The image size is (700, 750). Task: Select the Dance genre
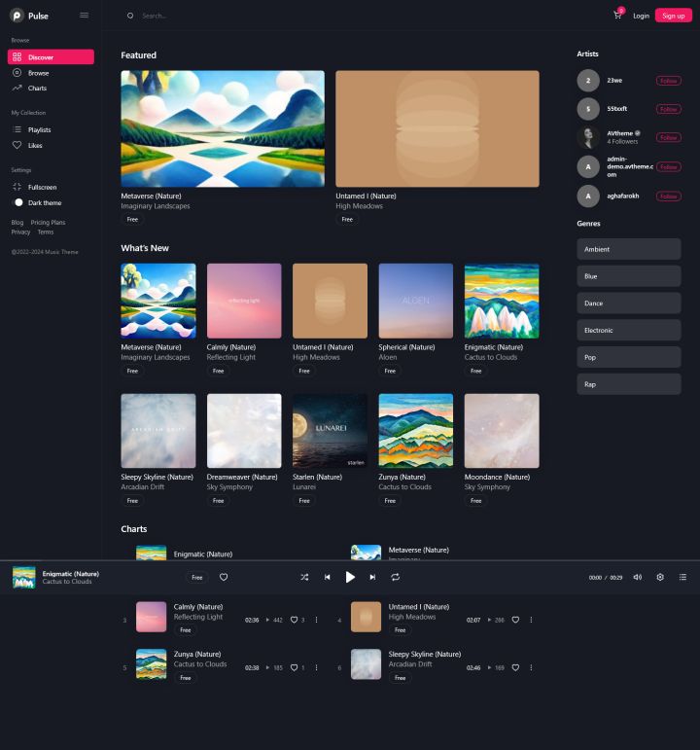click(629, 304)
